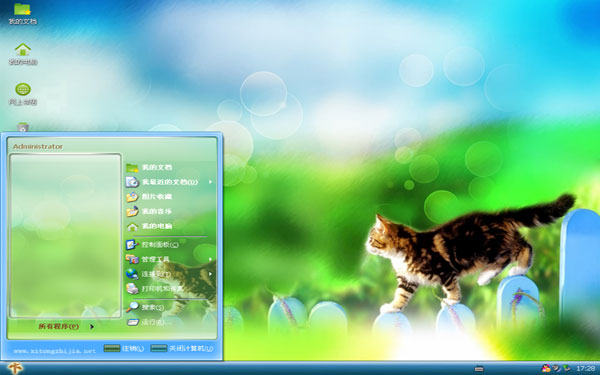Click the keyboard language bar icon
Image resolution: width=600 pixels, height=375 pixels.
(x=479, y=369)
